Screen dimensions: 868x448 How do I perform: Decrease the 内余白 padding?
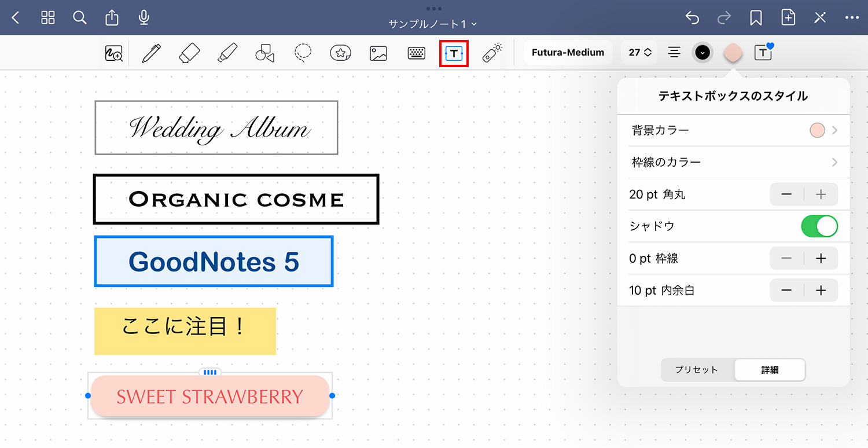pos(786,290)
